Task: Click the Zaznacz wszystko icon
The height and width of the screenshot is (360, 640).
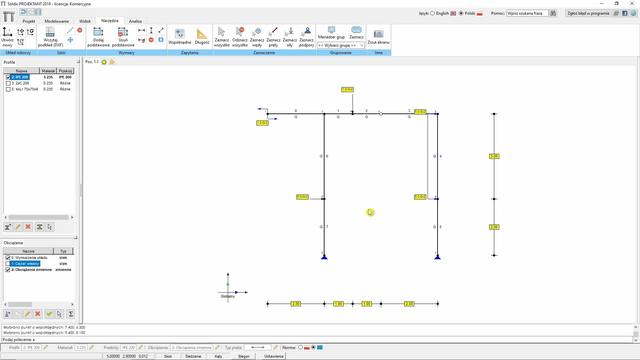Action: [222, 32]
